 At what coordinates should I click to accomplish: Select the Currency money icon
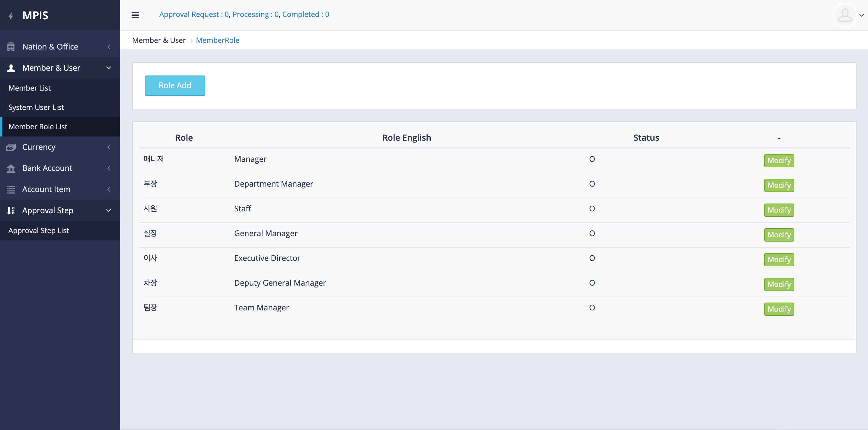(x=11, y=147)
